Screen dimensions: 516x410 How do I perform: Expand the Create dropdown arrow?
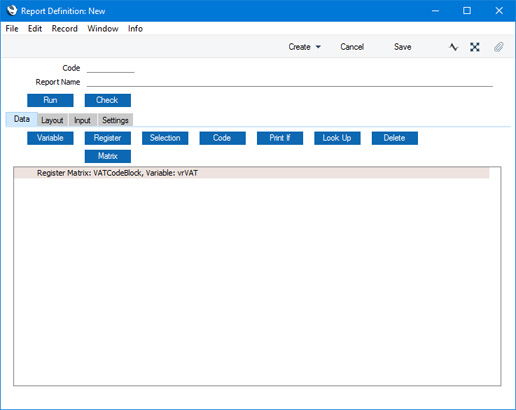(318, 47)
